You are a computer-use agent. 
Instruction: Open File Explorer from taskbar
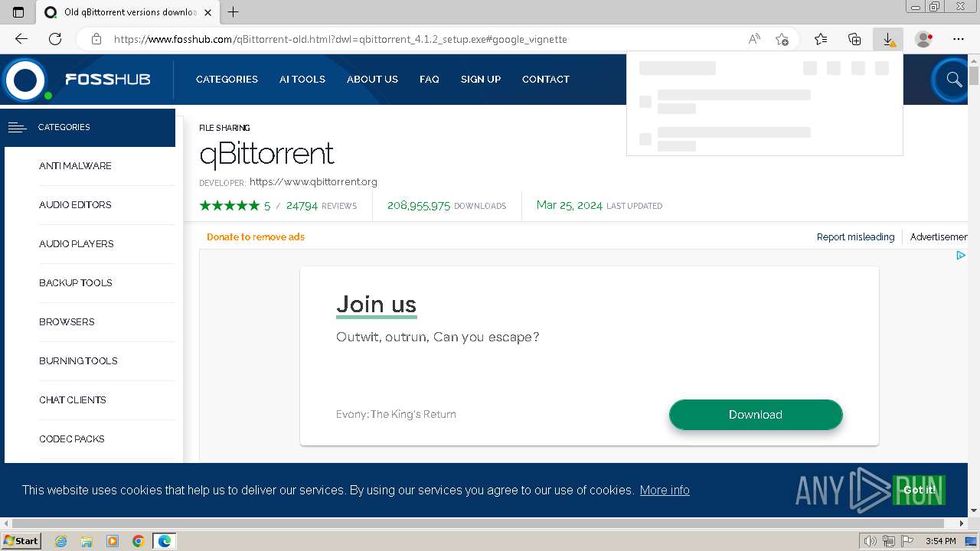tap(87, 541)
